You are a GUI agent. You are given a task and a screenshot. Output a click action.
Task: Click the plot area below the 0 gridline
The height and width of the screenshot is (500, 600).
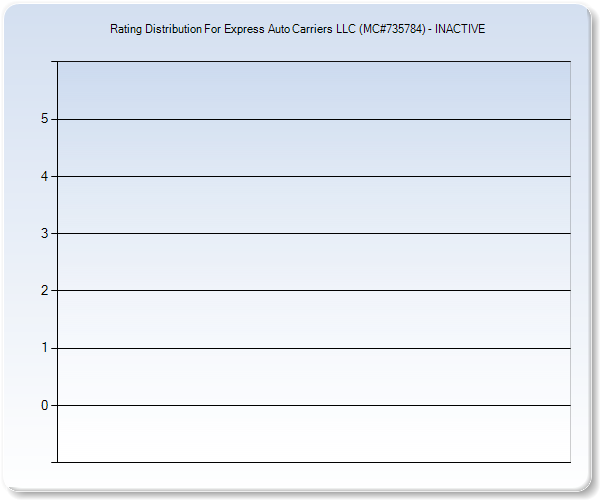click(313, 434)
